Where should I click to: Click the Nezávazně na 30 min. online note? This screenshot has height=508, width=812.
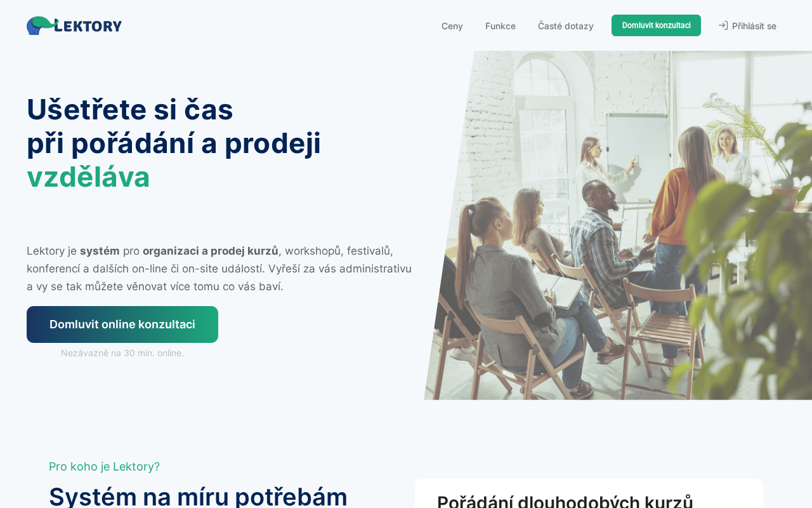pos(122,353)
